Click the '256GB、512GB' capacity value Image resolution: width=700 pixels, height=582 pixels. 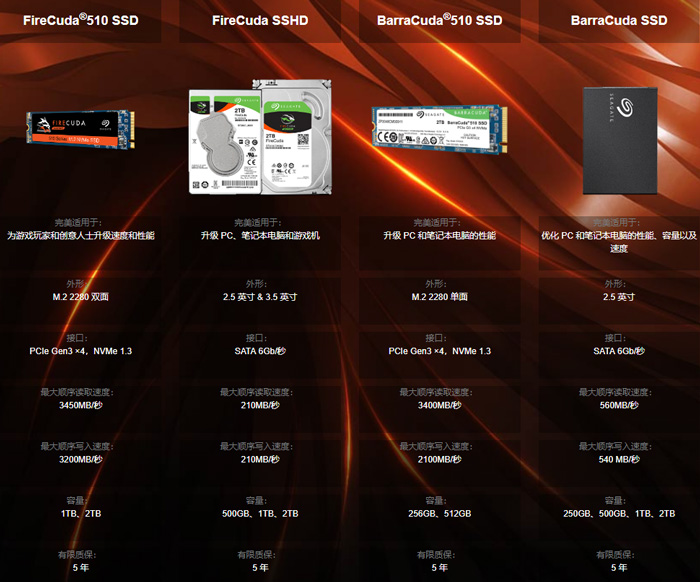pos(440,514)
